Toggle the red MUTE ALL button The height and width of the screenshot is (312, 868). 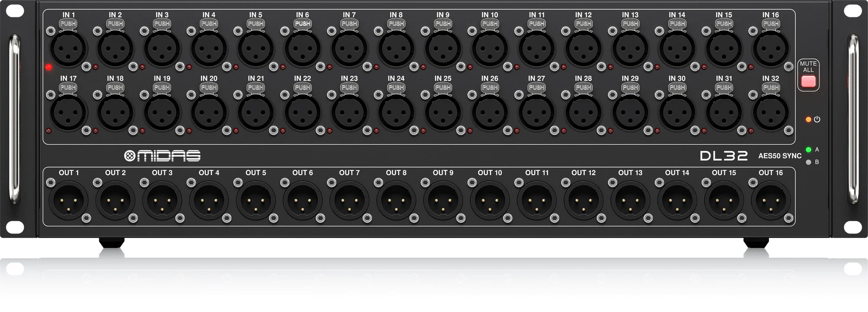pyautogui.click(x=808, y=81)
